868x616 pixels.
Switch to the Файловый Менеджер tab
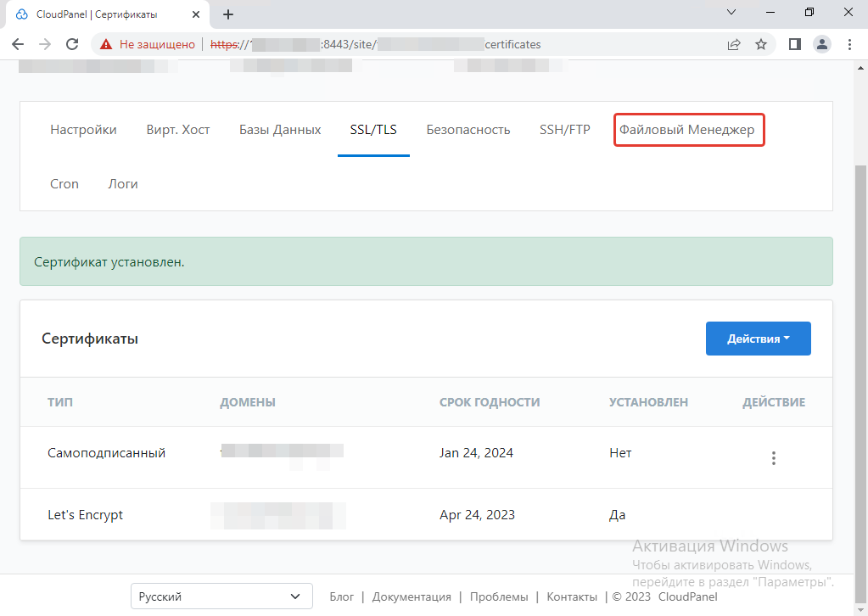[688, 130]
